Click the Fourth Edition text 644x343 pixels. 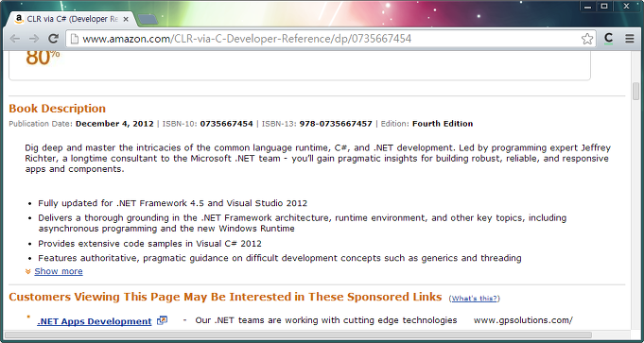[x=443, y=124]
